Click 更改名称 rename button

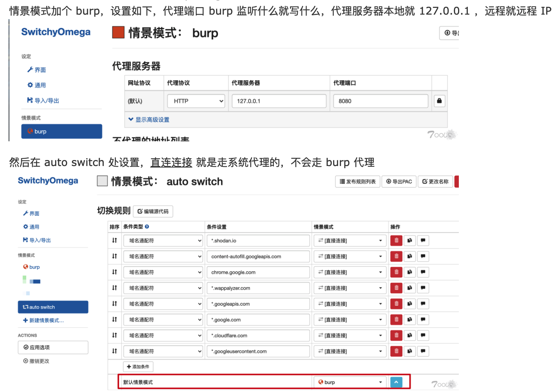(x=435, y=181)
